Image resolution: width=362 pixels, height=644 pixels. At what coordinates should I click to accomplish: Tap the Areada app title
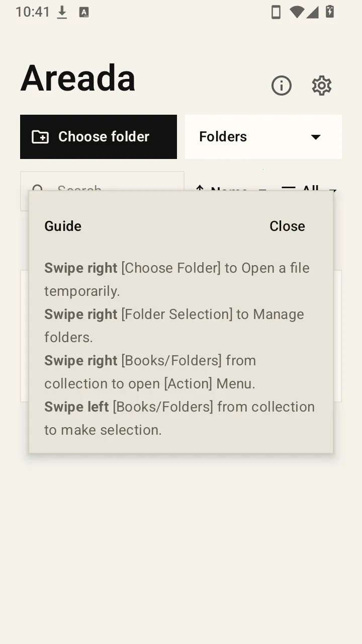pyautogui.click(x=78, y=78)
